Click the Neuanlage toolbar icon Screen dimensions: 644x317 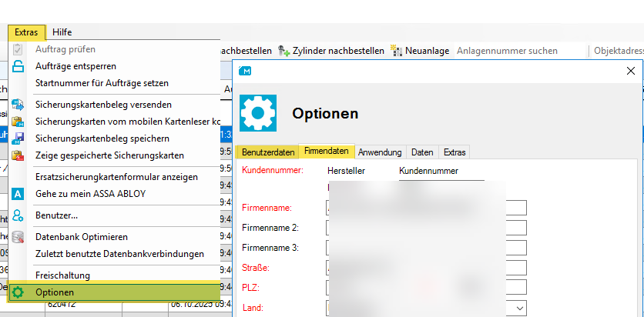point(397,51)
